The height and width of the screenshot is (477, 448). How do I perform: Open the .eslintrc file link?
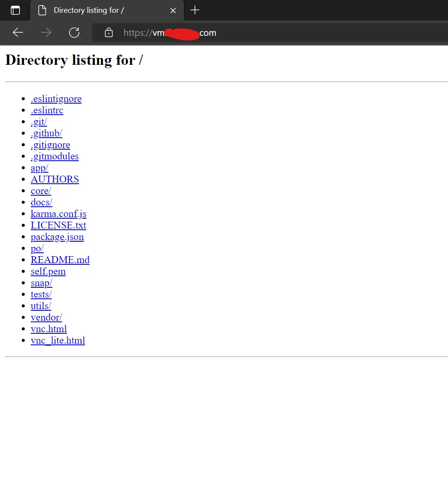47,110
